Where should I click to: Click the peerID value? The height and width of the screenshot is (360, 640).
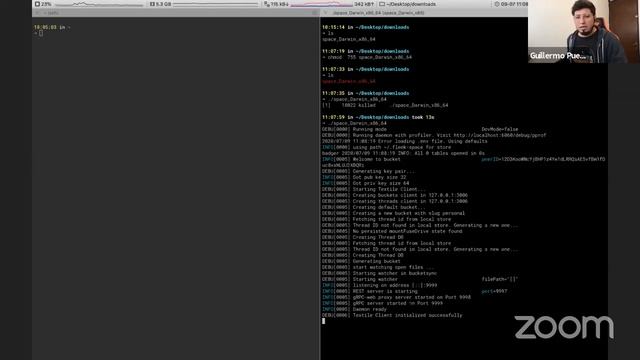point(543,160)
